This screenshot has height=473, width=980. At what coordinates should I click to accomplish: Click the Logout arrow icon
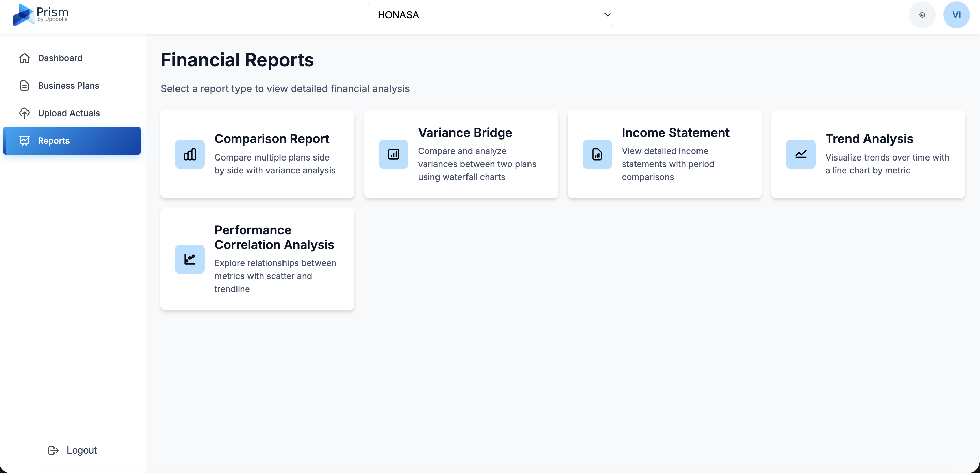(53, 450)
